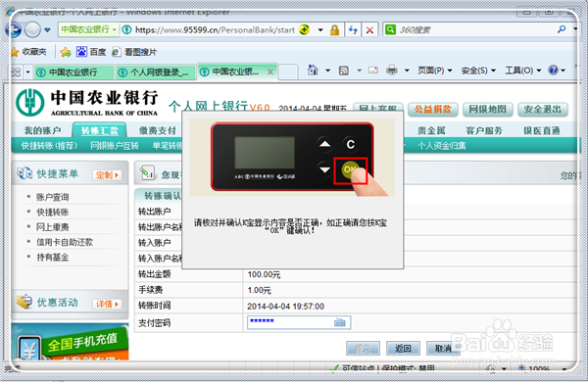Open 快捷转账 in quick menu
This screenshot has width=588, height=382.
52,212
